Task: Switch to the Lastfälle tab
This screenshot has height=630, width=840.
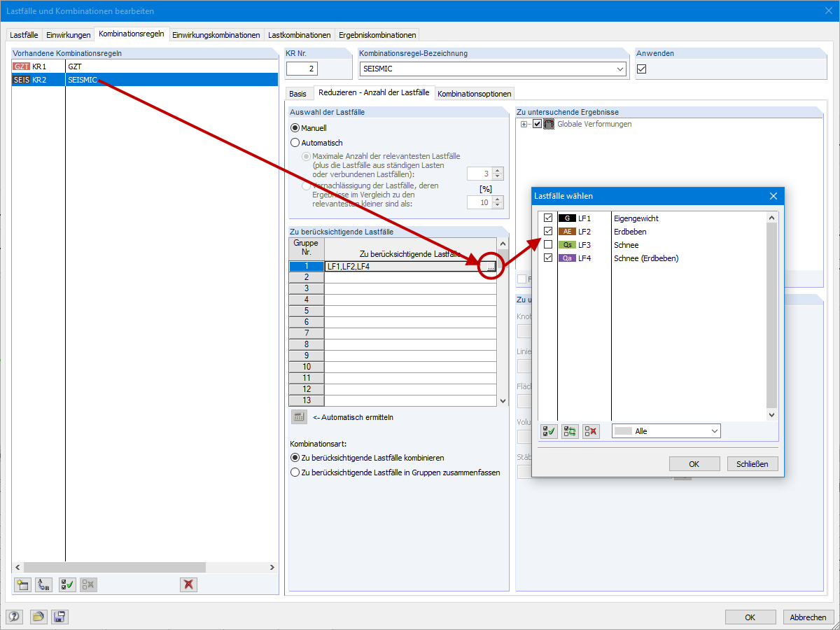Action: point(24,34)
